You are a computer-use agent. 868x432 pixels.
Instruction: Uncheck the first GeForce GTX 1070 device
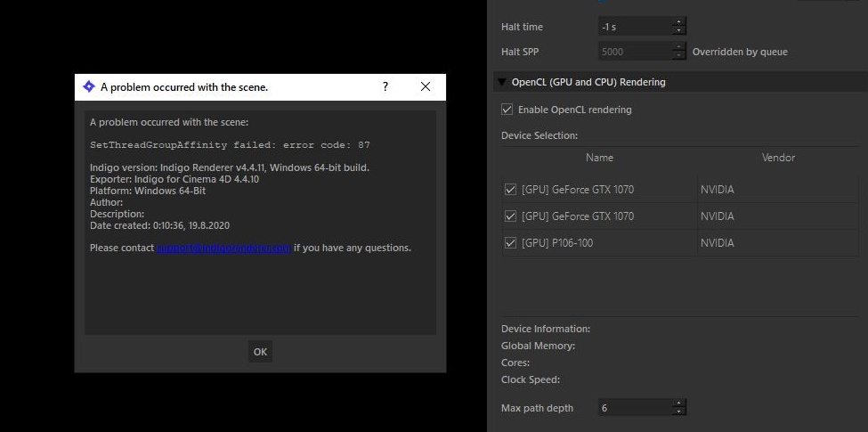[x=510, y=190]
